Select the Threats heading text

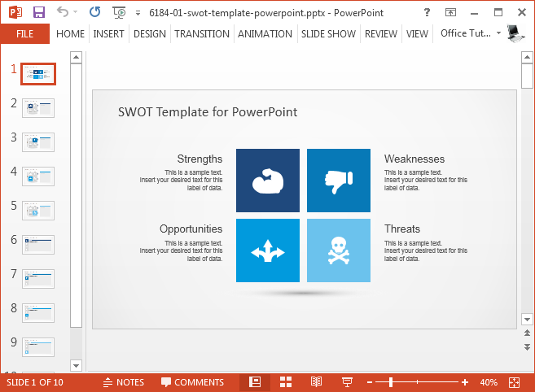pos(402,229)
